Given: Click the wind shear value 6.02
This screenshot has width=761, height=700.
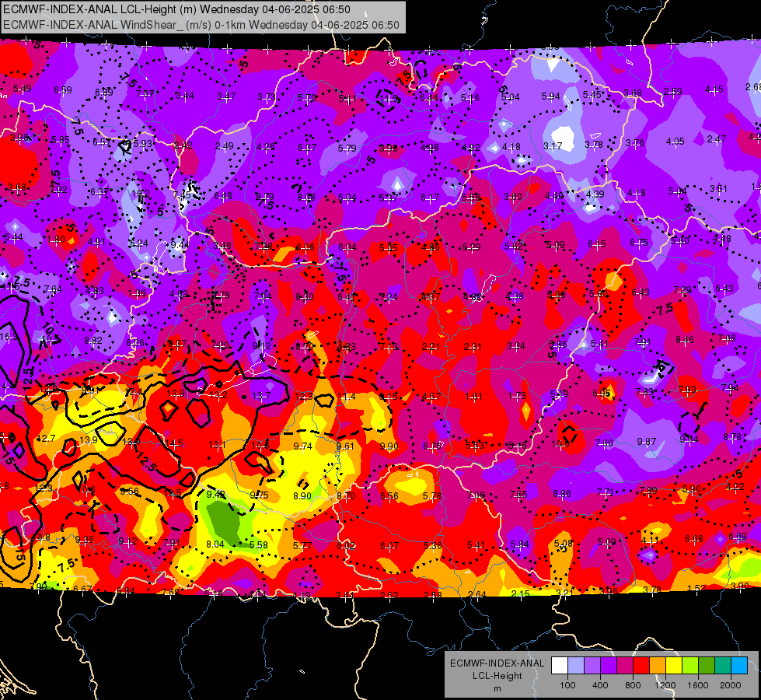Looking at the screenshot, I should pos(346,545).
